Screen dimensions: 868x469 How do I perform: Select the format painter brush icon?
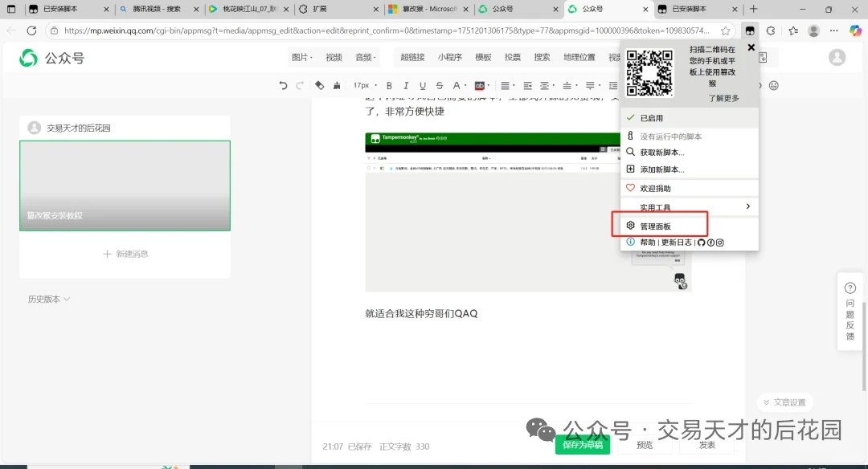click(x=336, y=85)
